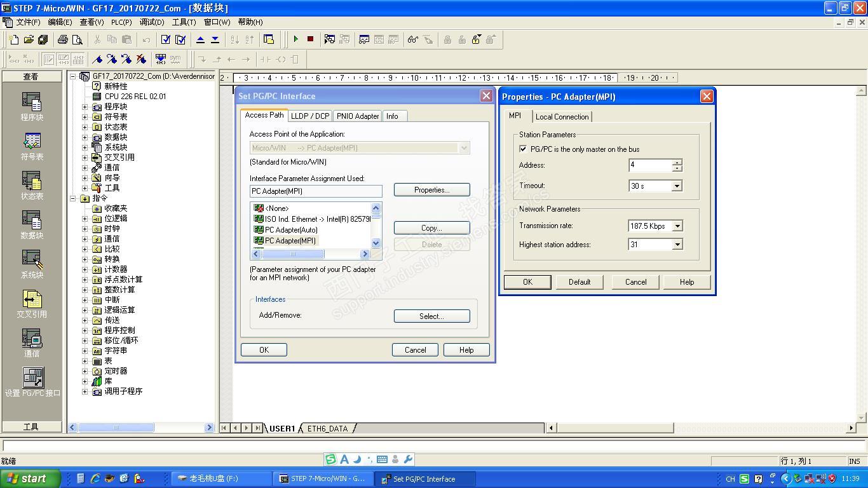Switch to the PNIO Adapter tab
The width and height of the screenshot is (868, 488).
(x=358, y=116)
